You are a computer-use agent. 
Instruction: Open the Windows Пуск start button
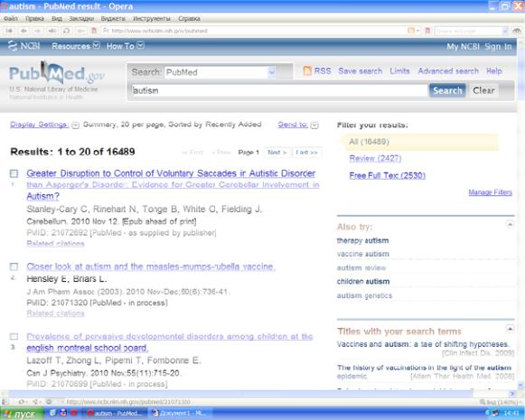pos(22,414)
